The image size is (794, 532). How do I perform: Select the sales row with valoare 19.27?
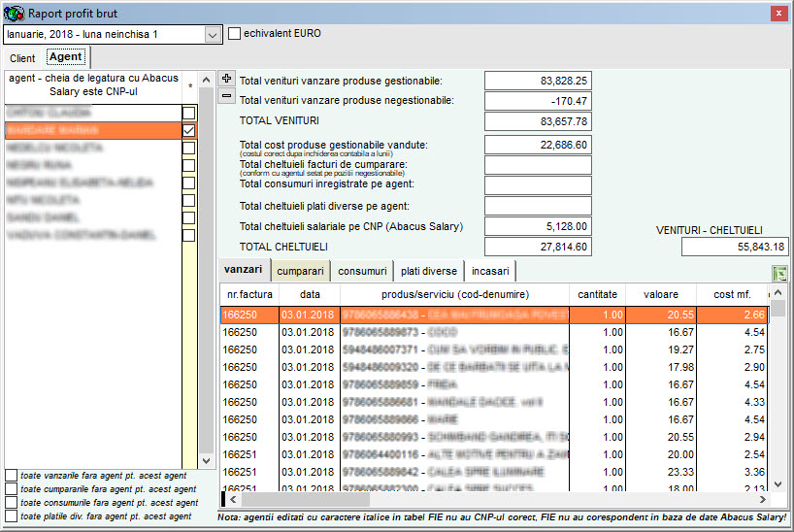(x=494, y=349)
